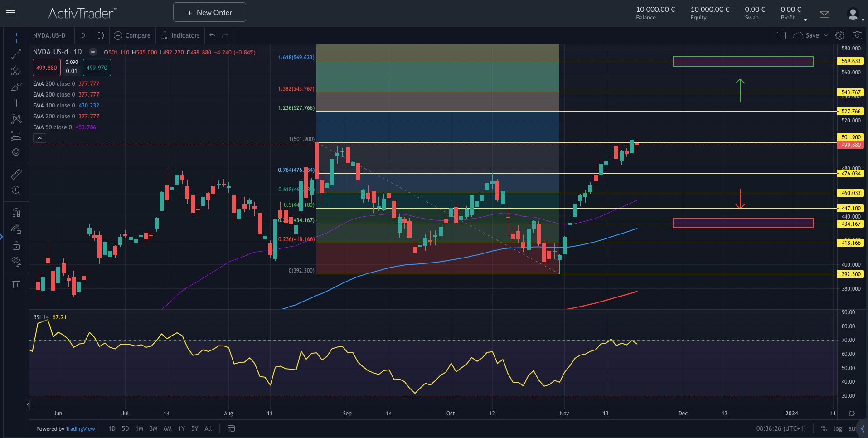Collapse the indicator legend list

[x=39, y=138]
